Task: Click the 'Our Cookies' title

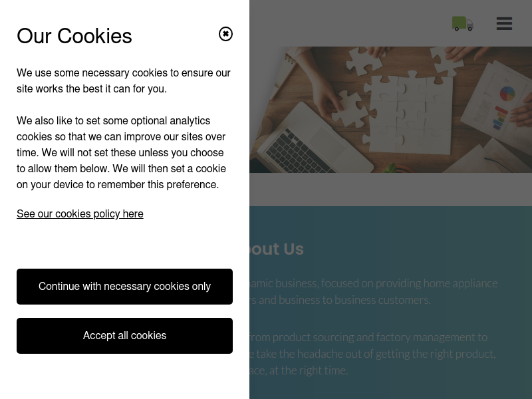Action: (74, 36)
